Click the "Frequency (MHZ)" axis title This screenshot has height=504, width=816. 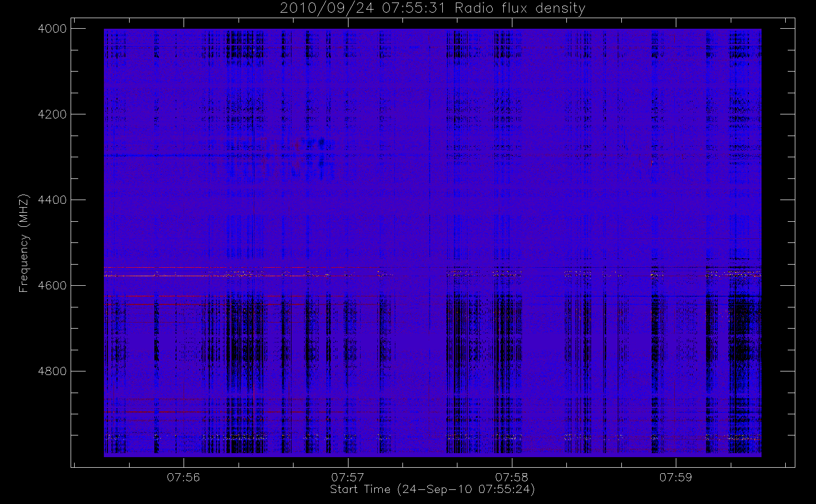point(24,243)
